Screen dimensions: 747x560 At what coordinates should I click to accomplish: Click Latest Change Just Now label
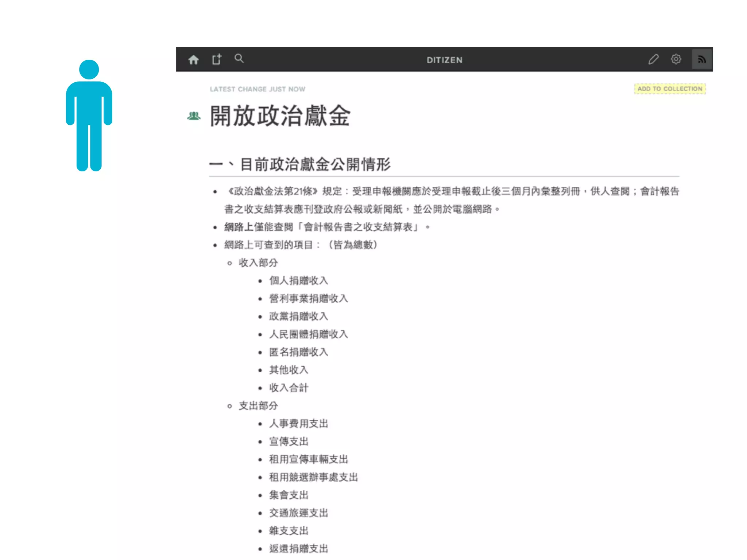point(258,89)
